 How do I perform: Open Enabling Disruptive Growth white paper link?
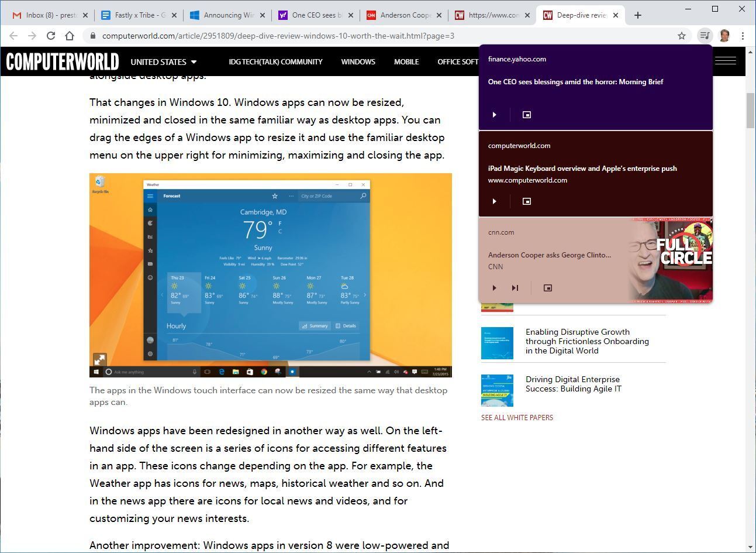587,341
